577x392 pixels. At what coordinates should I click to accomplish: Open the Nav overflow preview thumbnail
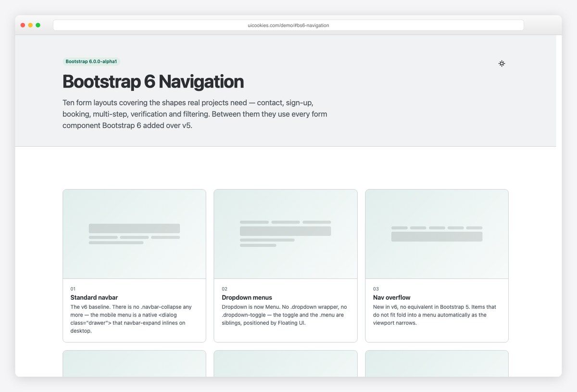(437, 234)
